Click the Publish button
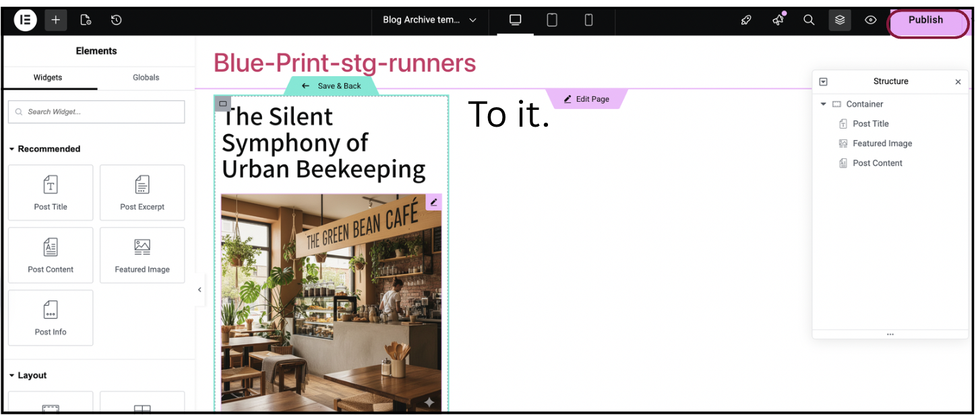Viewport: 980px width, 415px height. pyautogui.click(x=925, y=20)
